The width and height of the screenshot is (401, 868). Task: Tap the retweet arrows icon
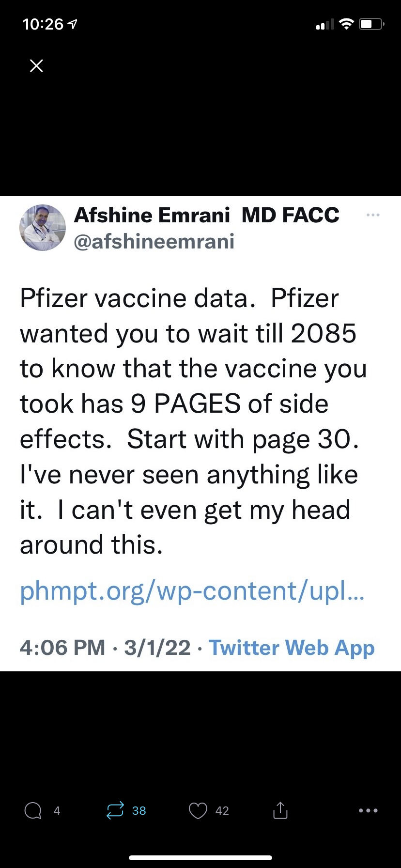115,810
